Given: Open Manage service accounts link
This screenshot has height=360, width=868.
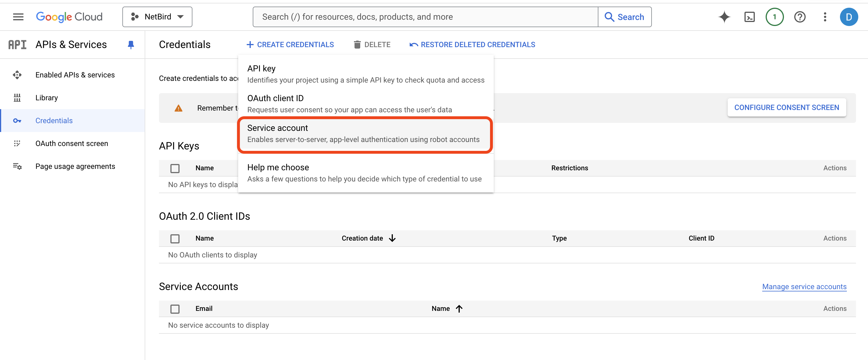Looking at the screenshot, I should pos(804,287).
